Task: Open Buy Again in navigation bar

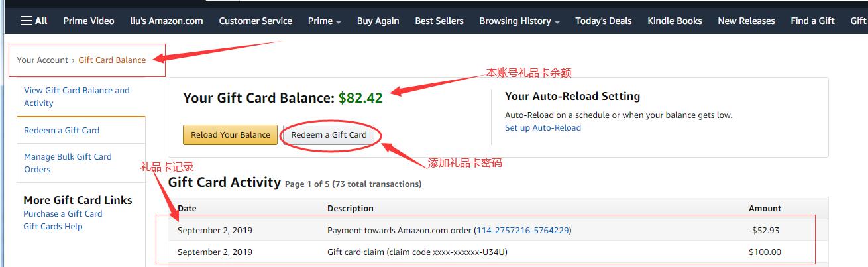Action: [378, 21]
